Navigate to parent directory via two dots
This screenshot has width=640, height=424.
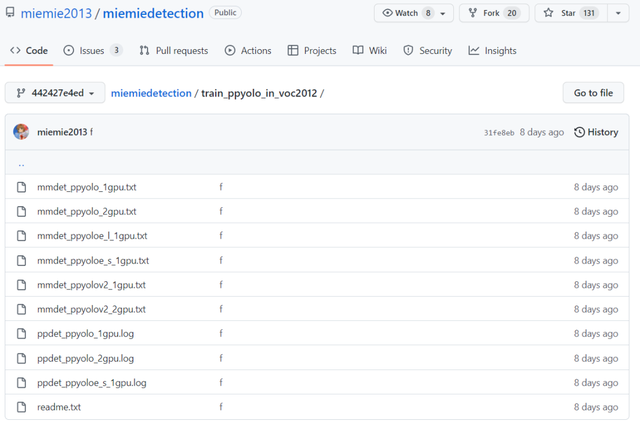[x=21, y=164]
